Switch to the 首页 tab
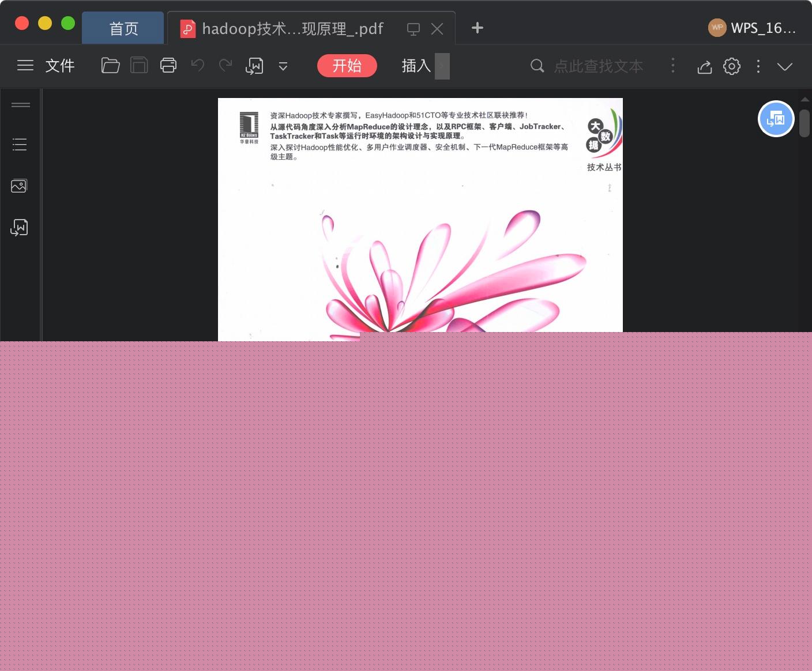812x671 pixels. click(122, 28)
